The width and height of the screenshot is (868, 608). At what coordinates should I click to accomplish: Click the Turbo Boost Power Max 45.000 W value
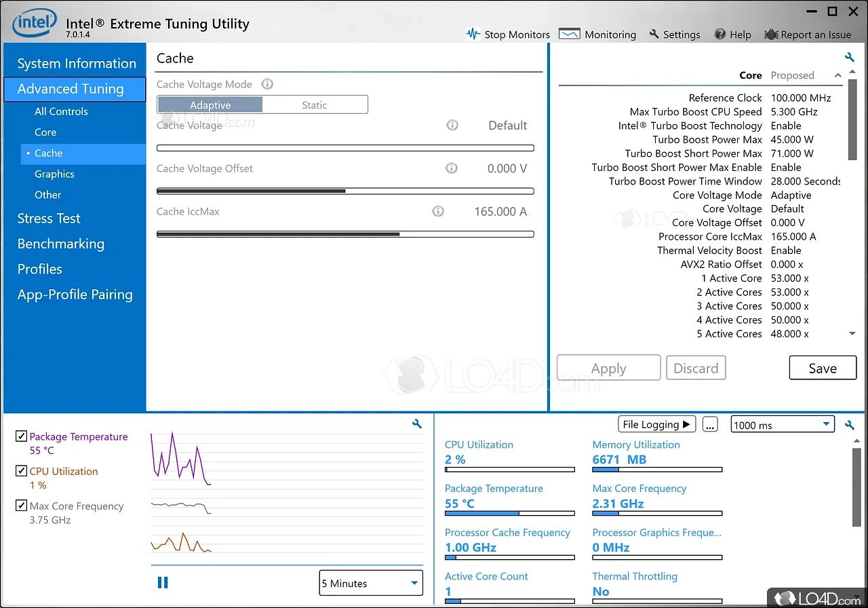point(792,140)
